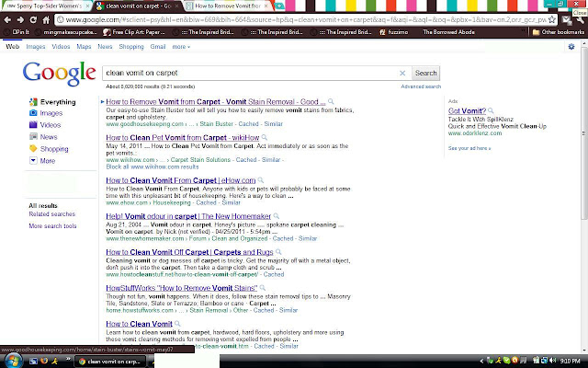Screen dimensions: 588x368
Task: Open Similar link for the Good Housekeeping result
Action: (x=274, y=124)
